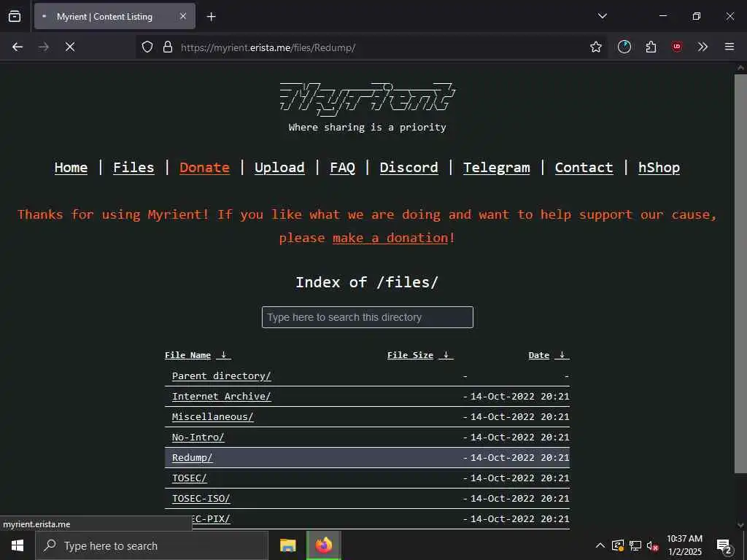Open the network status tray icon

click(635, 545)
